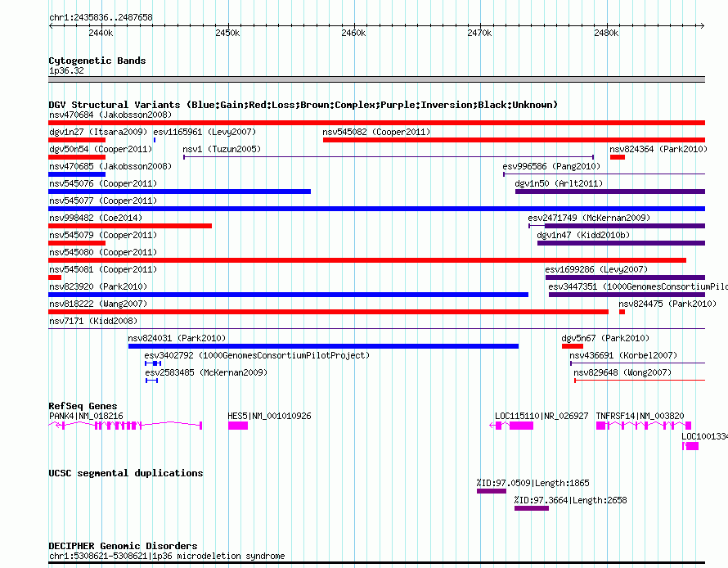Image resolution: width=728 pixels, height=568 pixels.
Task: Select the nsv1 (Tuzun2005) inversion line
Action: click(x=389, y=157)
